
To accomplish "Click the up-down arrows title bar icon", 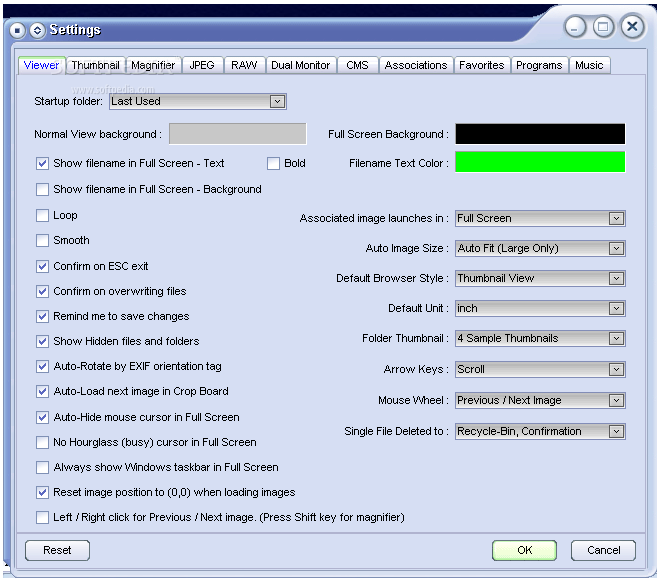I will coord(37,30).
